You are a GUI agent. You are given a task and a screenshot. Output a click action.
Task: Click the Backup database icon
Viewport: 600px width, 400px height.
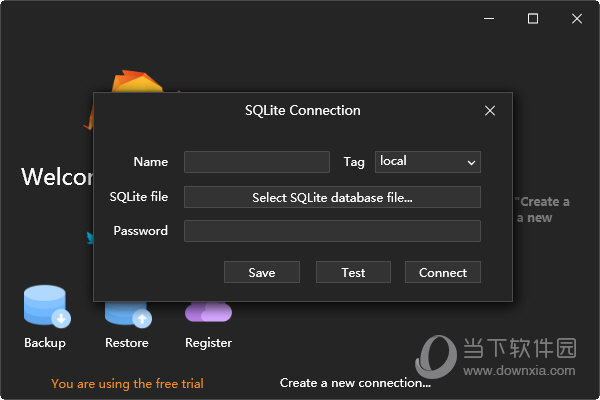point(47,306)
